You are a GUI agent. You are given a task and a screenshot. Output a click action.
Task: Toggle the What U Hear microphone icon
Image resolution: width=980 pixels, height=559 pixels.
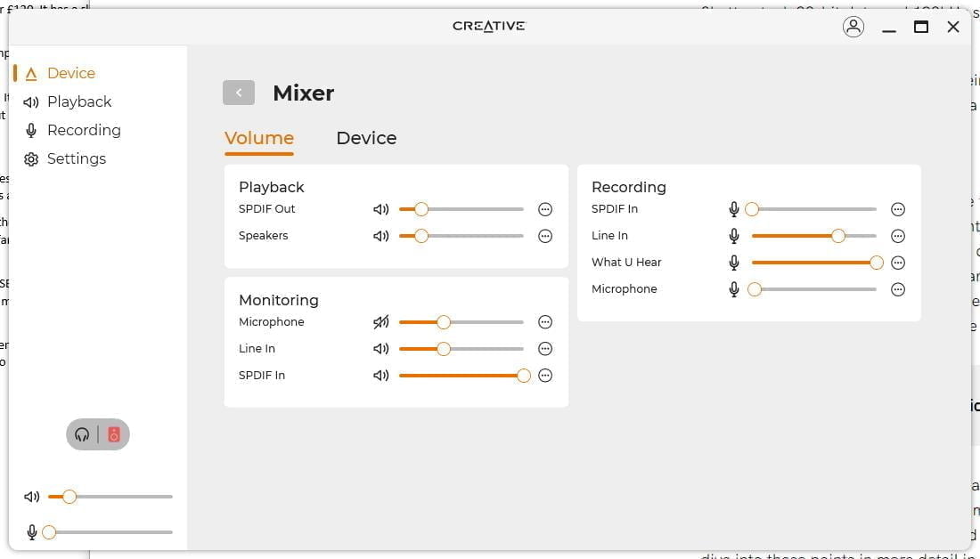pos(734,263)
